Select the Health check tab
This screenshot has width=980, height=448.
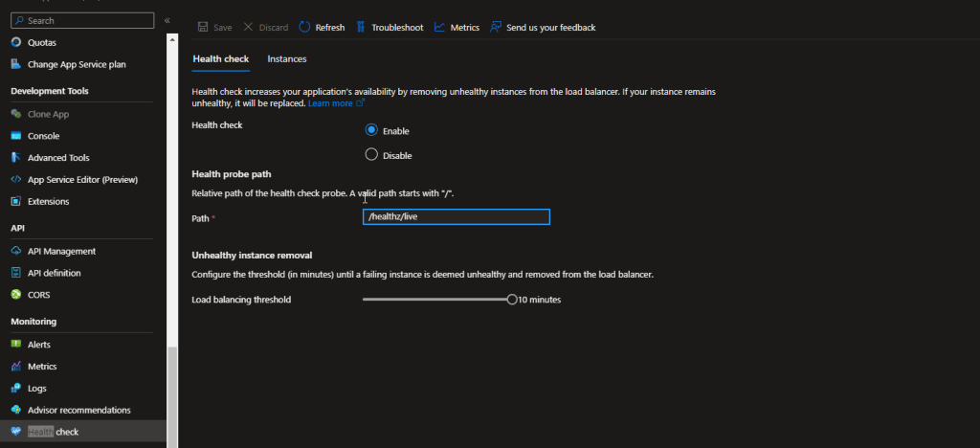220,59
